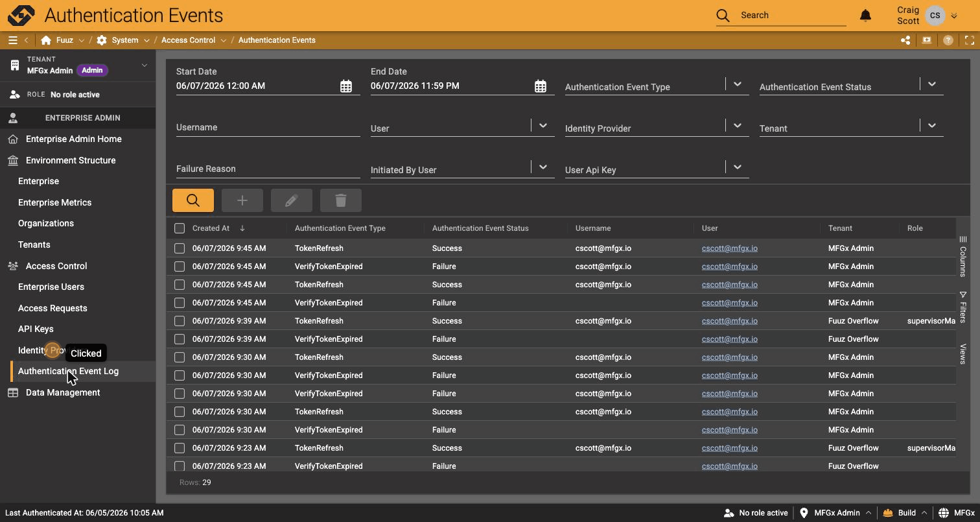980x522 pixels.
Task: Click first row cscott@mfgx.io user link
Action: click(730, 248)
